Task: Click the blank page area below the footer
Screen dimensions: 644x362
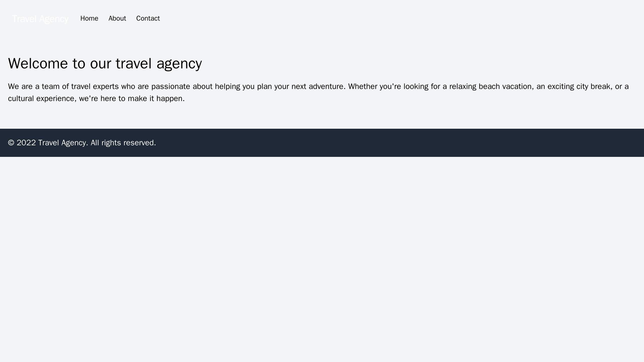Action: click(x=322, y=258)
